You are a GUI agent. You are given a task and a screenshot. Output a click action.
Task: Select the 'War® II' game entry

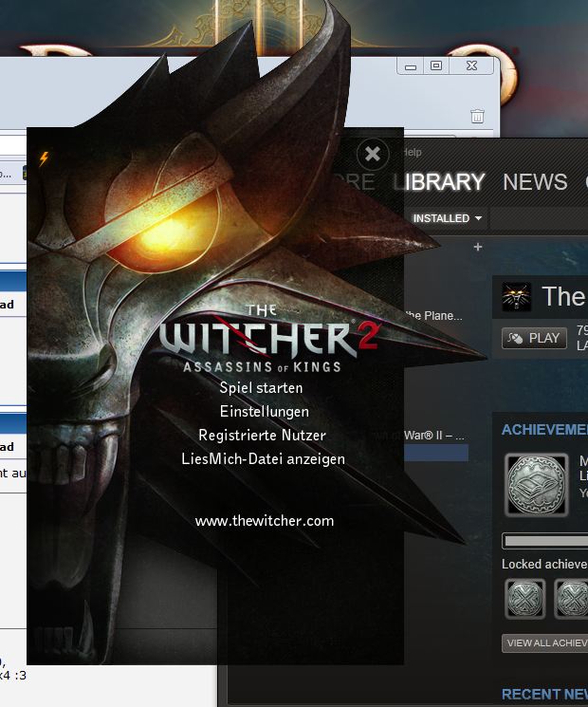pos(433,436)
